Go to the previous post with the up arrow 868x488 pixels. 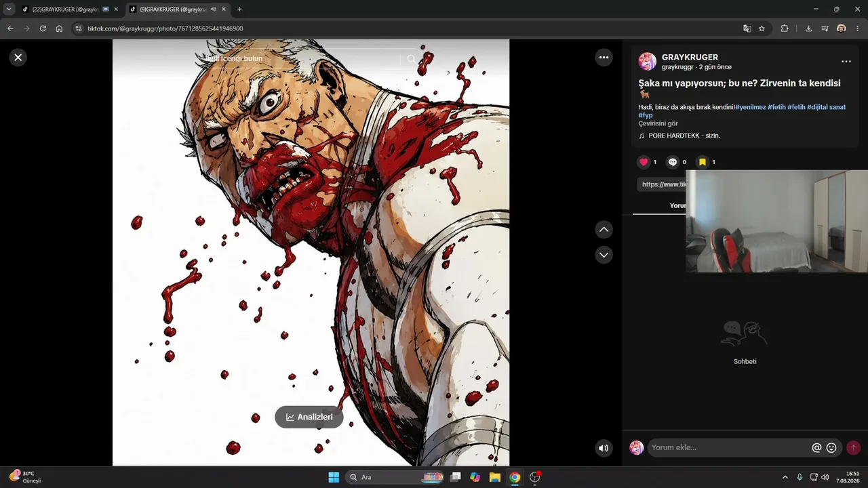tap(604, 230)
